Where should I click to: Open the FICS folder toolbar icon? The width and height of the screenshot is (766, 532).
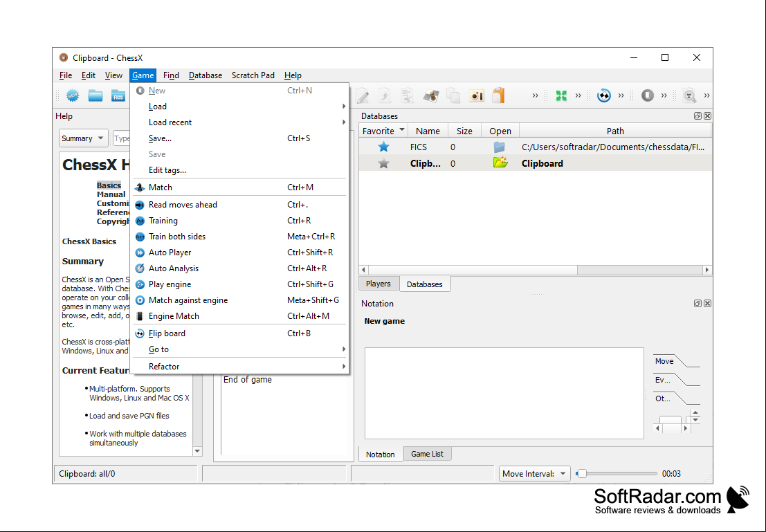(x=118, y=95)
